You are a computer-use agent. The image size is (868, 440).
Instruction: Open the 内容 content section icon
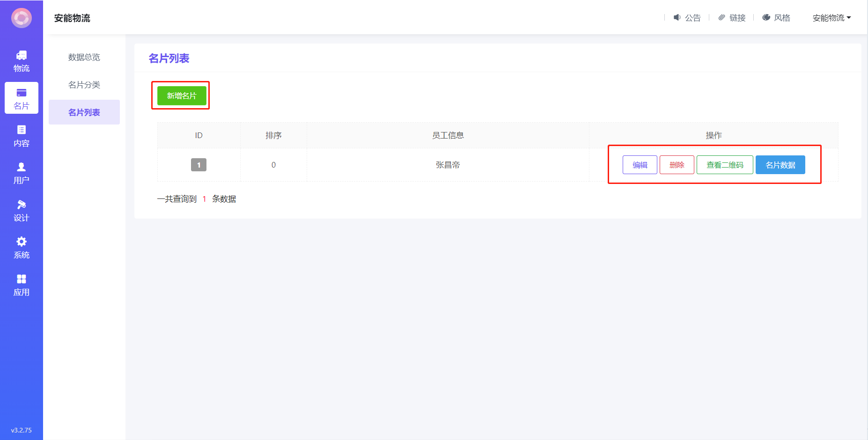(22, 130)
